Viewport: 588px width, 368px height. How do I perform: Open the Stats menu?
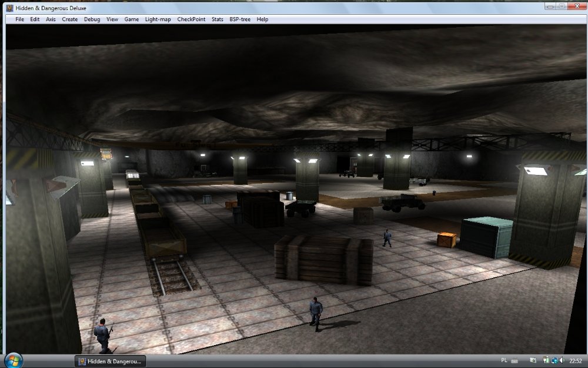[217, 19]
